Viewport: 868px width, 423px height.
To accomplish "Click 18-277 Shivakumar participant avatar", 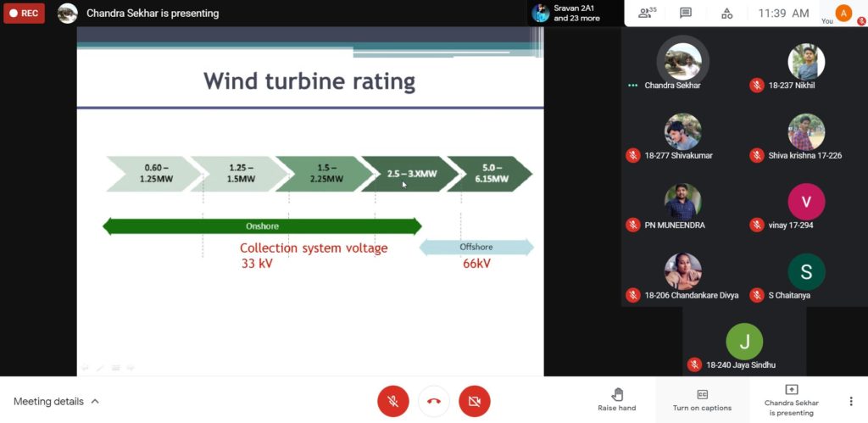I will [x=683, y=131].
